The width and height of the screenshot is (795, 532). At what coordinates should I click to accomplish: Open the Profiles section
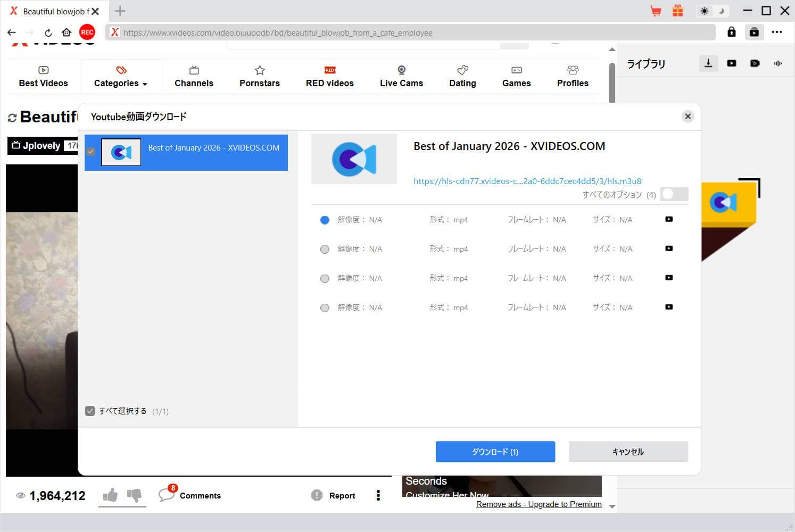click(573, 77)
